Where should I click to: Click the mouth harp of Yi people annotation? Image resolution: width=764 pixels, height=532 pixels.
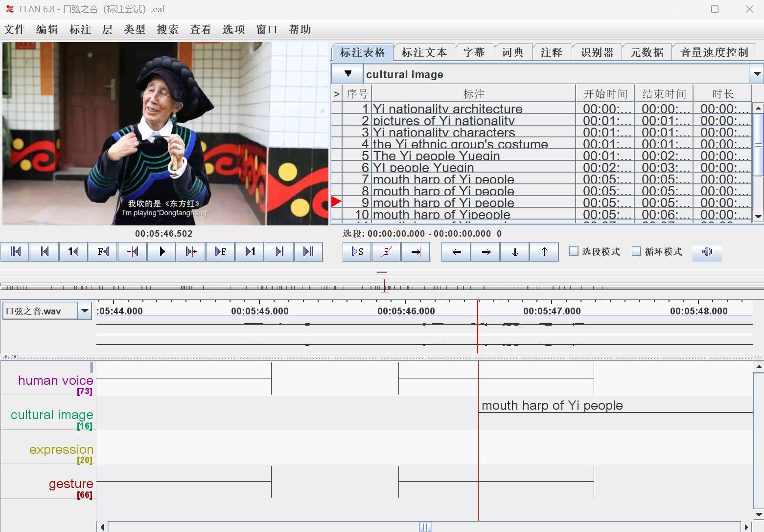pyautogui.click(x=552, y=405)
